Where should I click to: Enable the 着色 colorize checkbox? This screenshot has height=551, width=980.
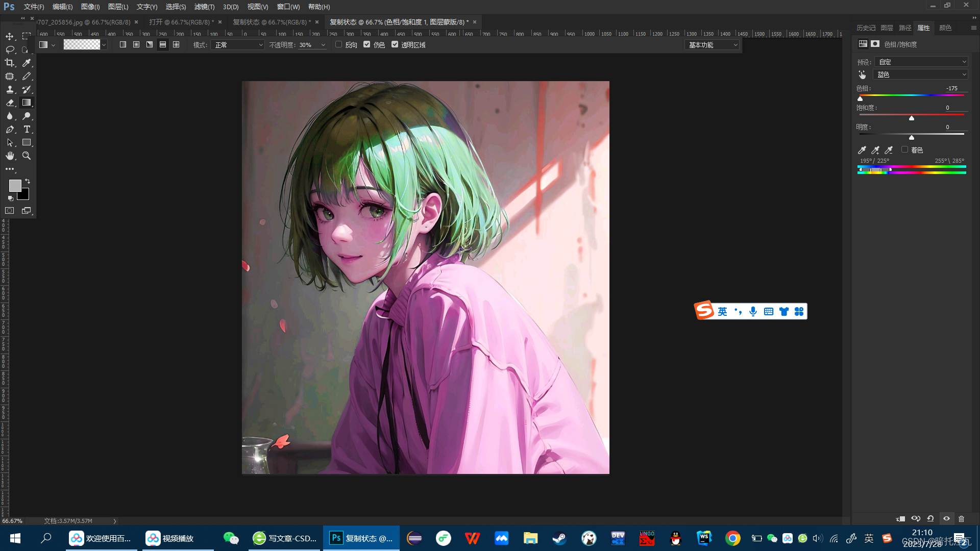tap(904, 149)
